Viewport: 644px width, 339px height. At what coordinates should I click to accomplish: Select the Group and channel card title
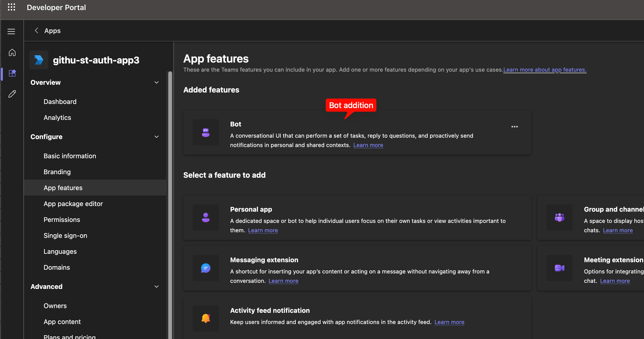click(x=614, y=209)
